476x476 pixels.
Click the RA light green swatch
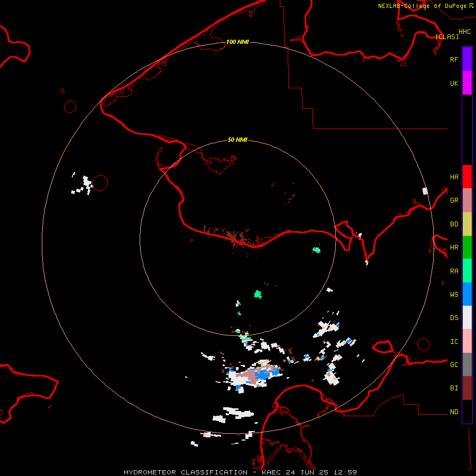click(x=467, y=271)
